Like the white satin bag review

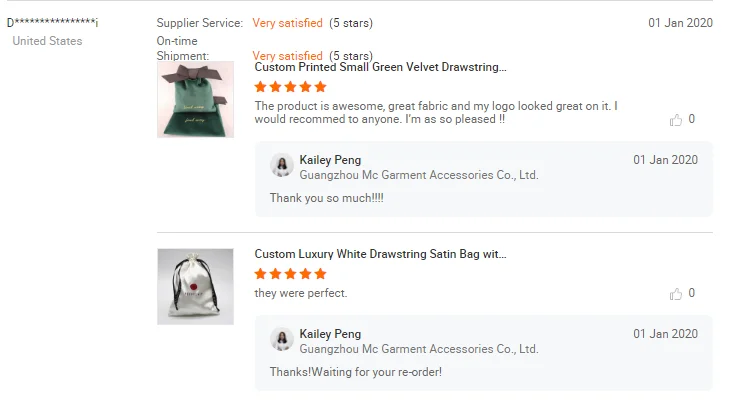(x=676, y=294)
